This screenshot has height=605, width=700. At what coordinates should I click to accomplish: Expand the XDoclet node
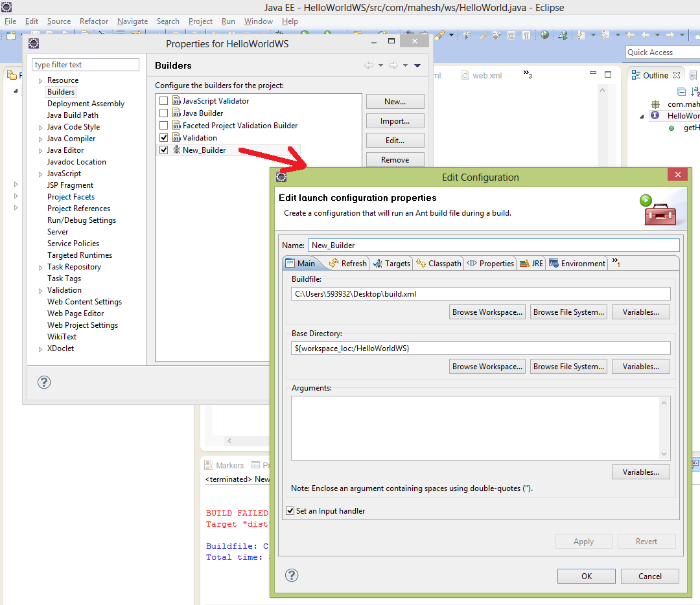pyautogui.click(x=40, y=349)
